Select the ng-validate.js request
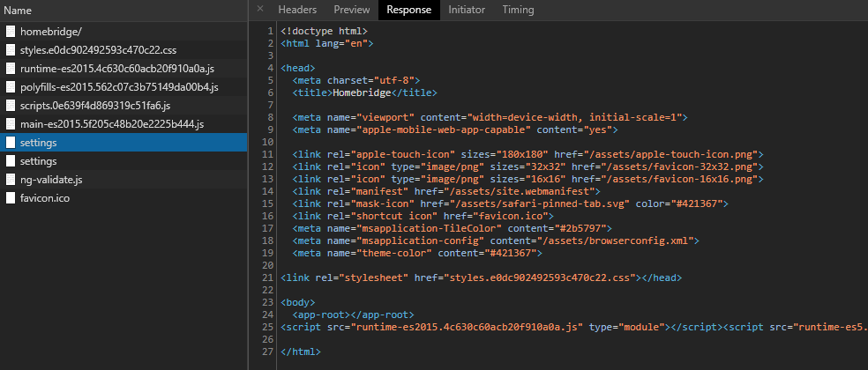 coord(123,179)
